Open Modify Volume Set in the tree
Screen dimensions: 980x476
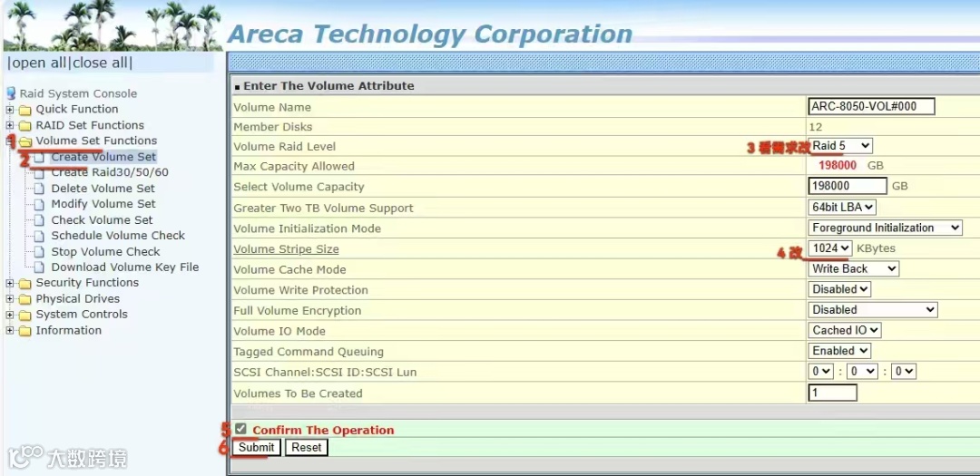[103, 204]
